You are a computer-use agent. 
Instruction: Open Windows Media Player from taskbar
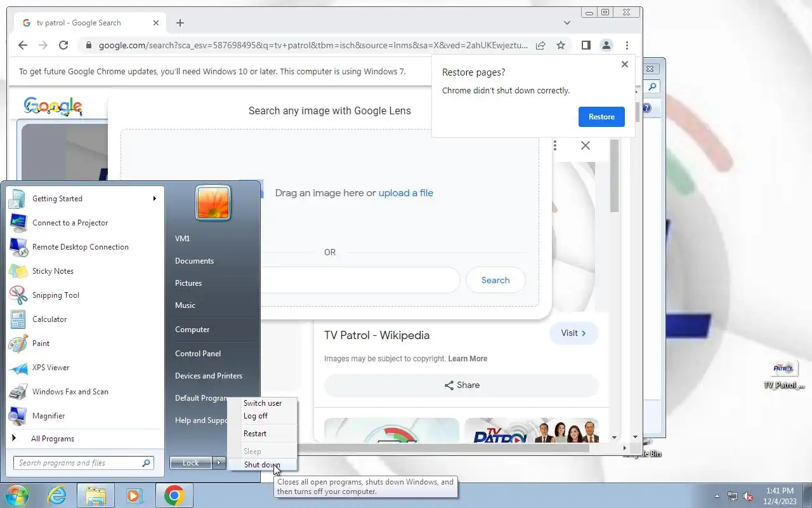click(x=134, y=495)
